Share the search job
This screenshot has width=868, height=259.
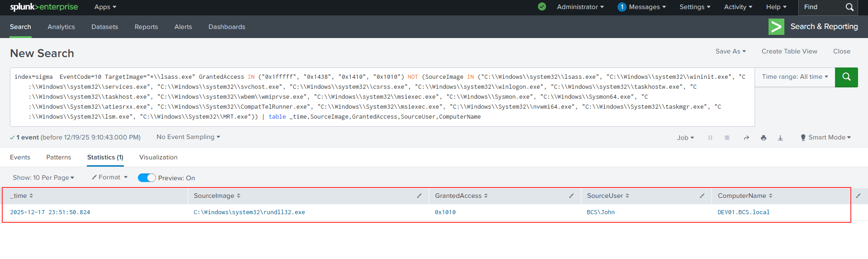pyautogui.click(x=746, y=138)
